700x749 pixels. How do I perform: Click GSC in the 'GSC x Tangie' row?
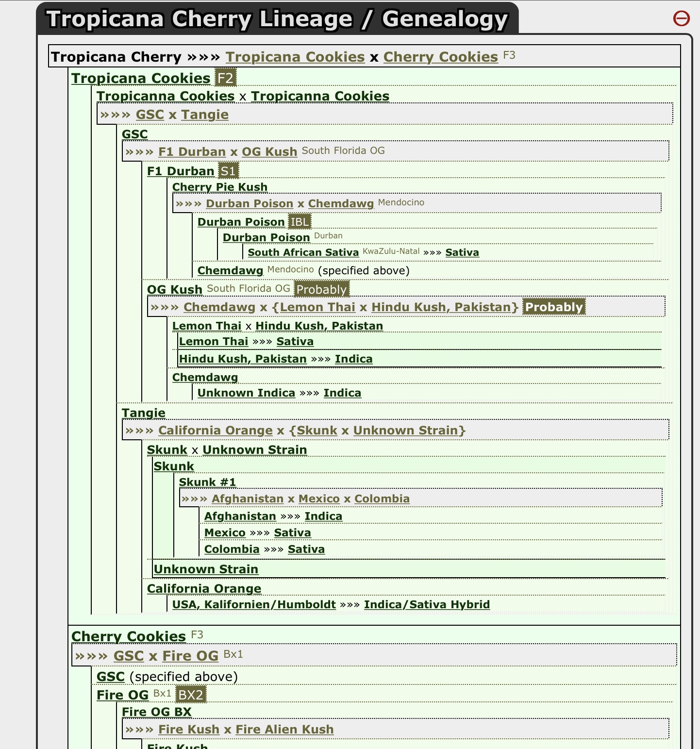150,115
